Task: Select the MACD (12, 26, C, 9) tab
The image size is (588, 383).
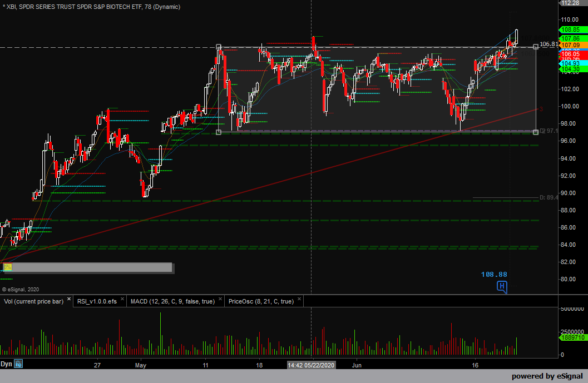Action: point(172,301)
